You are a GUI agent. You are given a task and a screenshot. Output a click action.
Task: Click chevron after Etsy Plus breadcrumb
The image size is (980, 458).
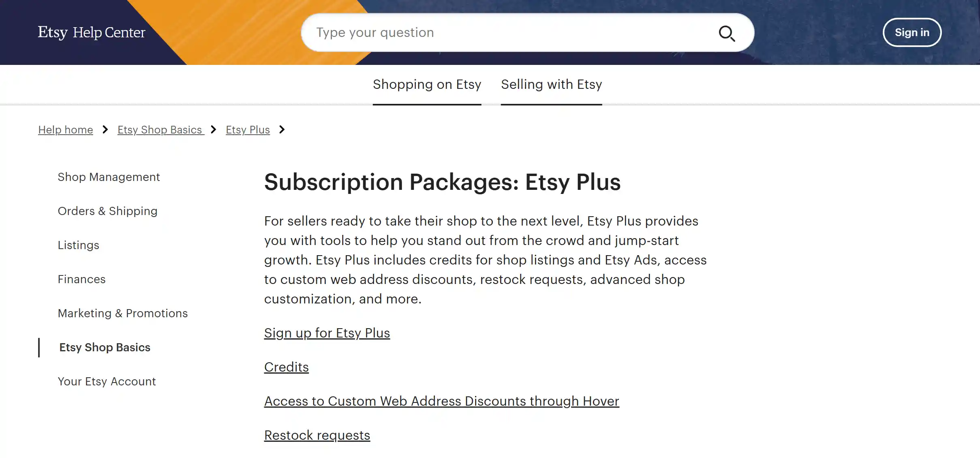click(282, 130)
